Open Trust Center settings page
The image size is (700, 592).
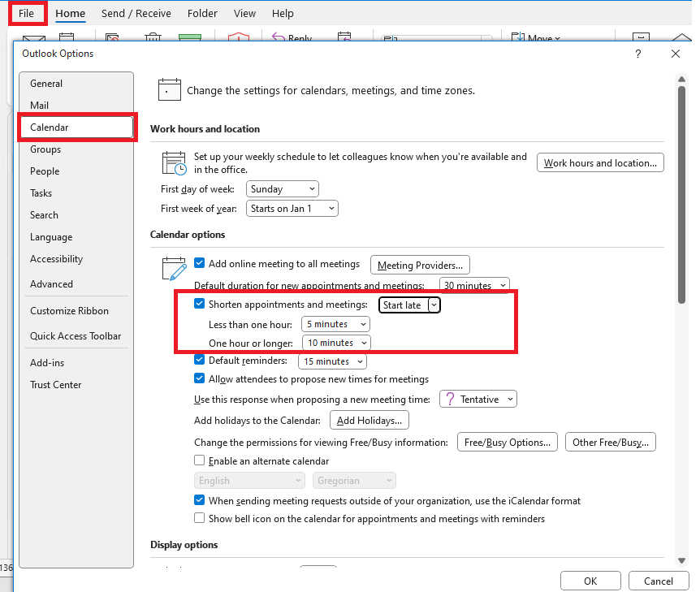76,384
